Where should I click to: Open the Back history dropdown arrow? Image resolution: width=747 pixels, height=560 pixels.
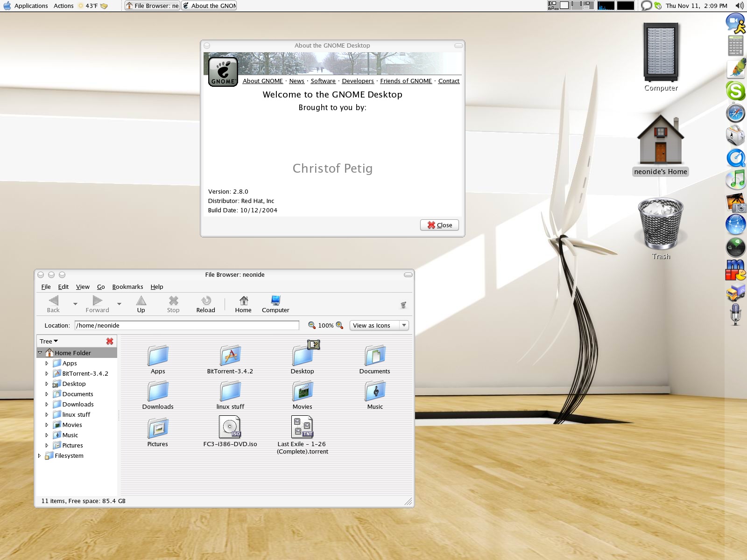tap(75, 304)
